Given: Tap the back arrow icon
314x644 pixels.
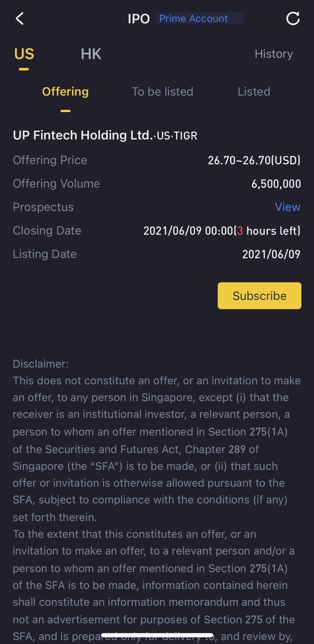Looking at the screenshot, I should (20, 19).
